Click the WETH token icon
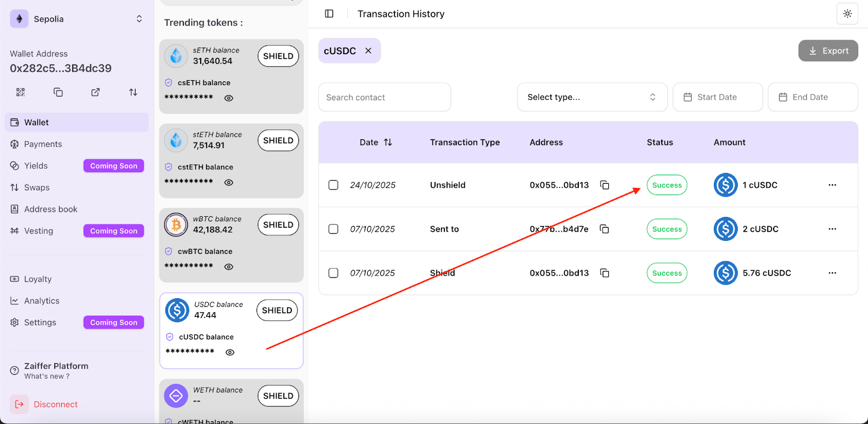The image size is (868, 424). point(176,396)
